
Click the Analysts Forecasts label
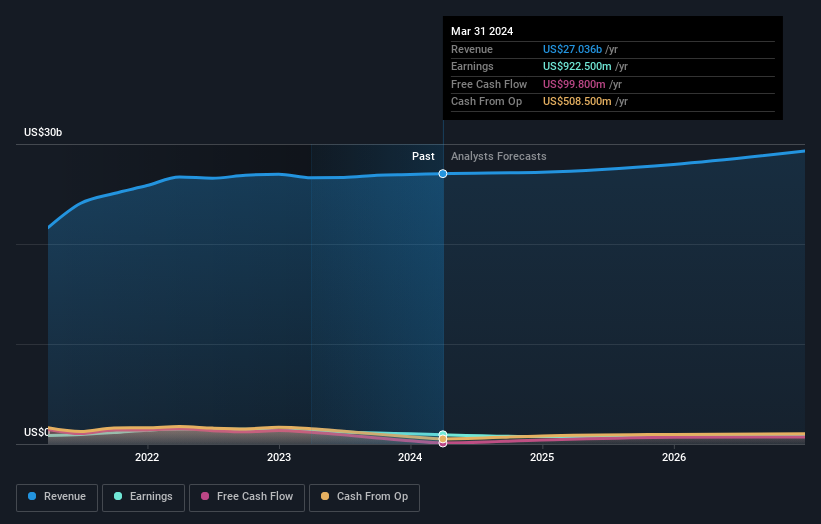point(498,156)
